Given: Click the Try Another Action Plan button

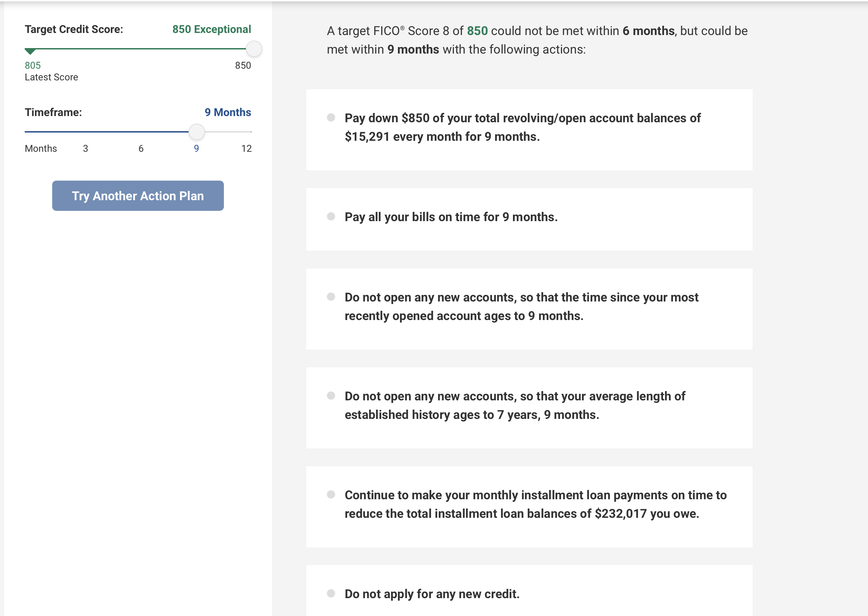Looking at the screenshot, I should [138, 196].
